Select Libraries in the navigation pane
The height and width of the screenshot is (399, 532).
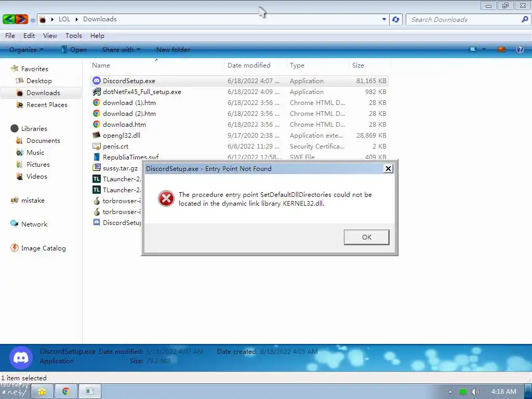(x=34, y=129)
